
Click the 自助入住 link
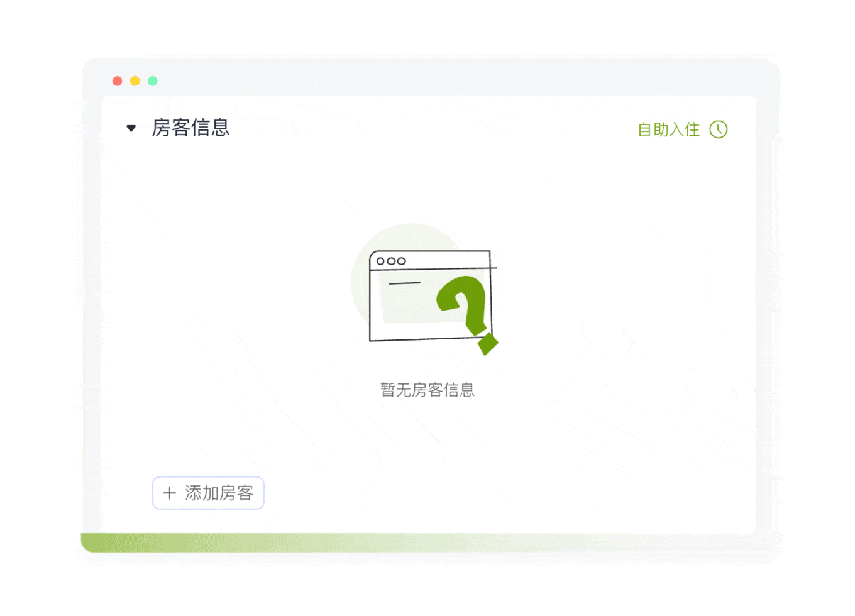click(668, 129)
